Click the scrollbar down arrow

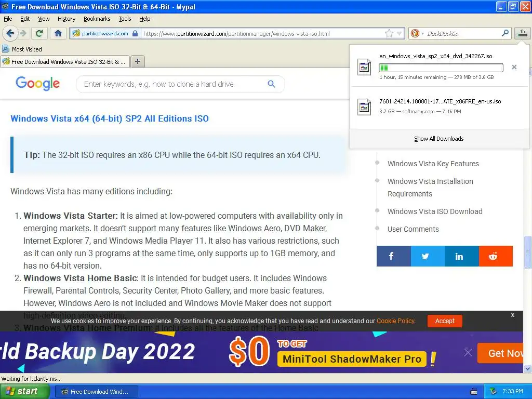[x=527, y=368]
